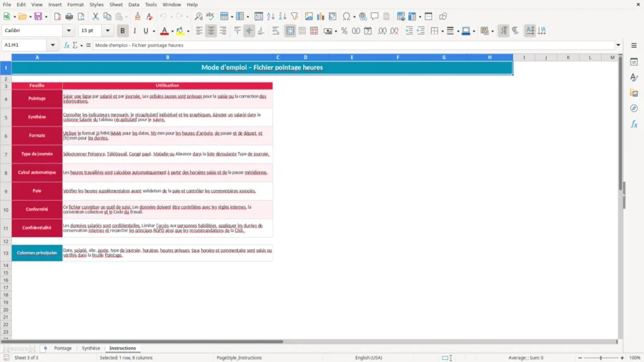The height and width of the screenshot is (362, 644).
Task: Open the sidebar Gallery panel icon
Action: click(x=634, y=93)
